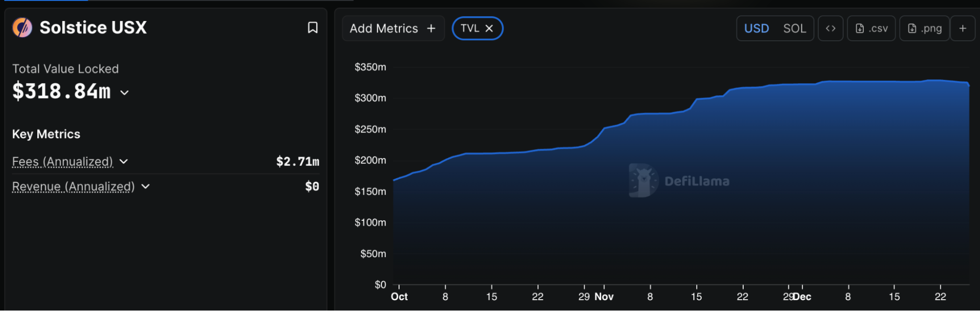Viewport: 980px width, 311px height.
Task: Click the Solstice USX logo icon
Action: click(x=22, y=27)
